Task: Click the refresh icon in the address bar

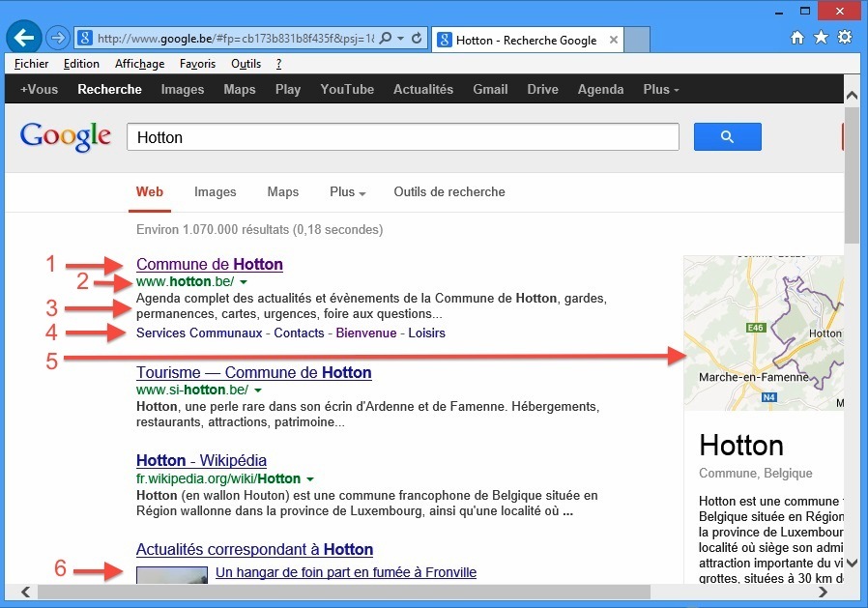Action: (417, 38)
